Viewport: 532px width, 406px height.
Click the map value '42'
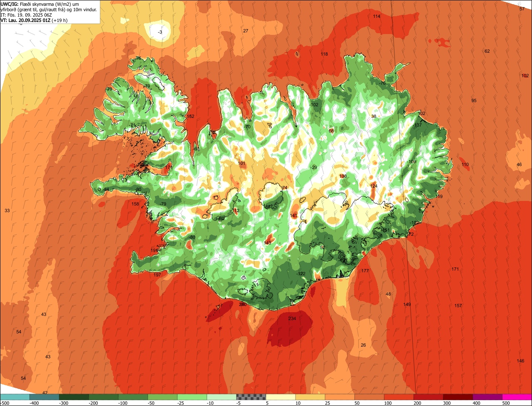click(45, 393)
